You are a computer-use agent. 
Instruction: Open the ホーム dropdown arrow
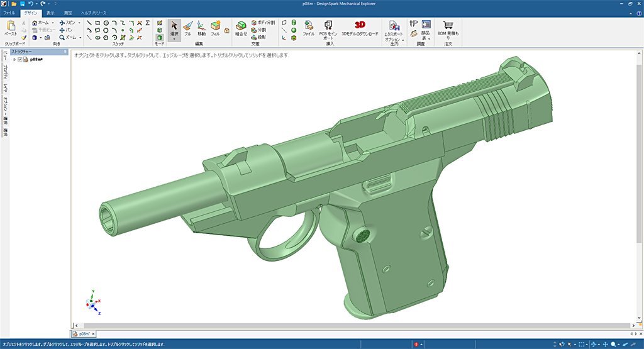[x=53, y=23]
